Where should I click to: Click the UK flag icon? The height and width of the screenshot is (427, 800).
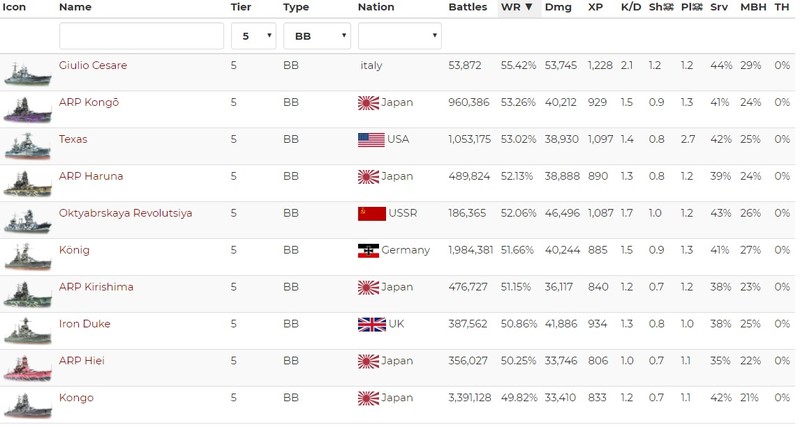(x=371, y=324)
